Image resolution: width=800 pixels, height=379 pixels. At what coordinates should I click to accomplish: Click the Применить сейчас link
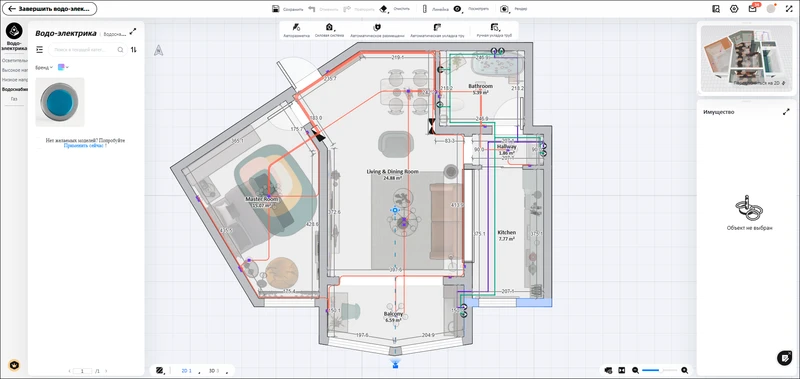click(85, 145)
